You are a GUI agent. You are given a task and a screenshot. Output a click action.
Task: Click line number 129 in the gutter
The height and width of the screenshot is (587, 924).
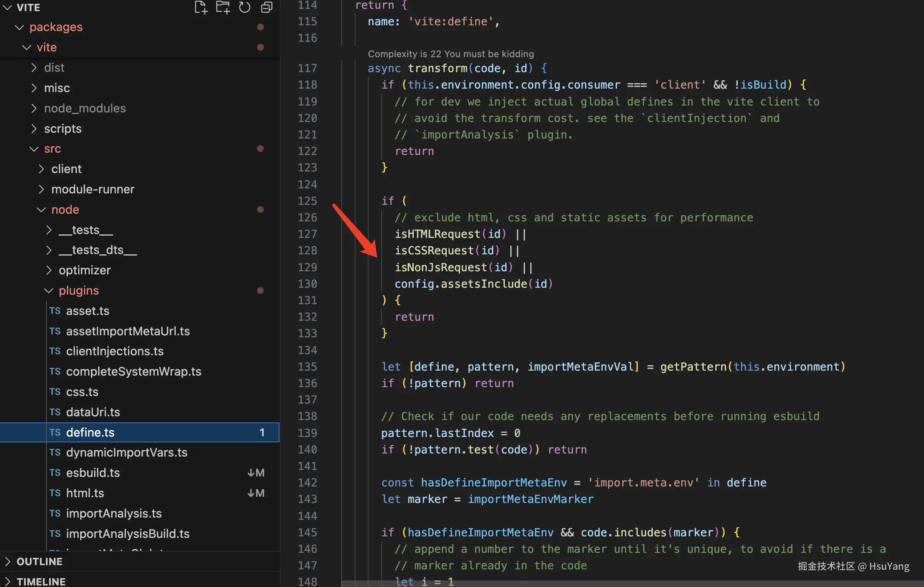pos(307,267)
